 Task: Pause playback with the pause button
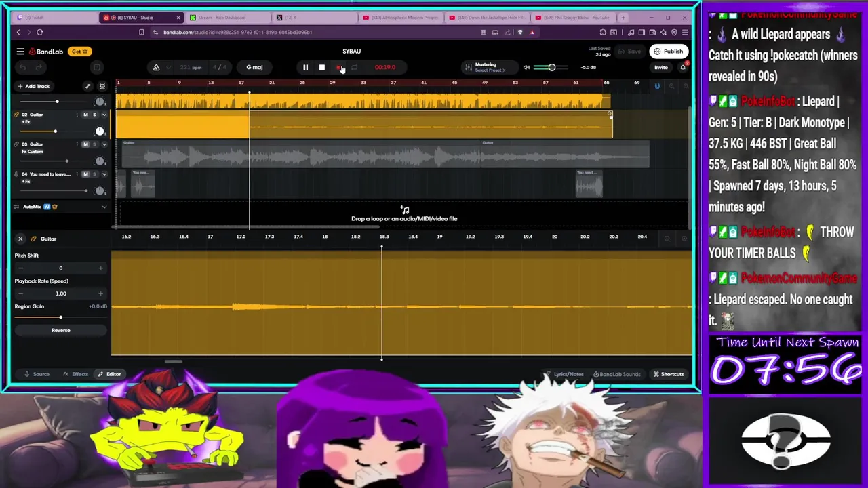point(305,67)
